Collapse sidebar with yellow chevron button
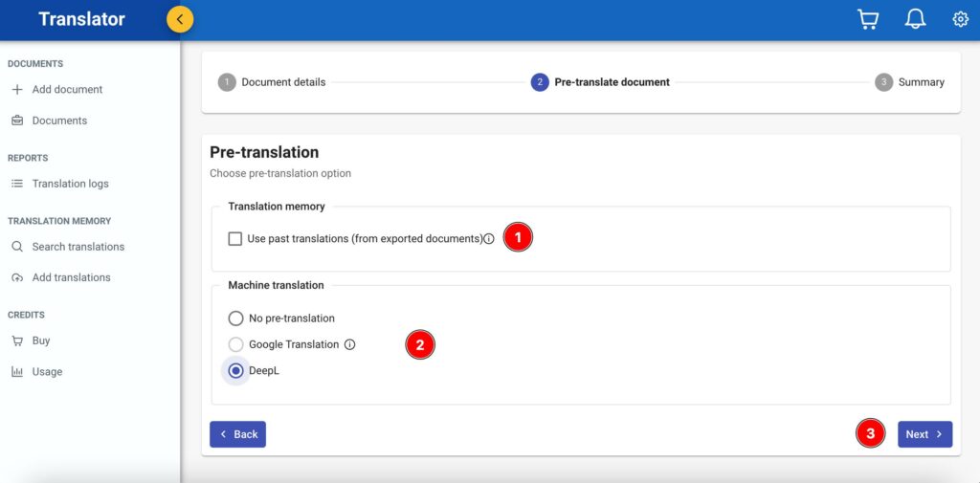 click(180, 19)
